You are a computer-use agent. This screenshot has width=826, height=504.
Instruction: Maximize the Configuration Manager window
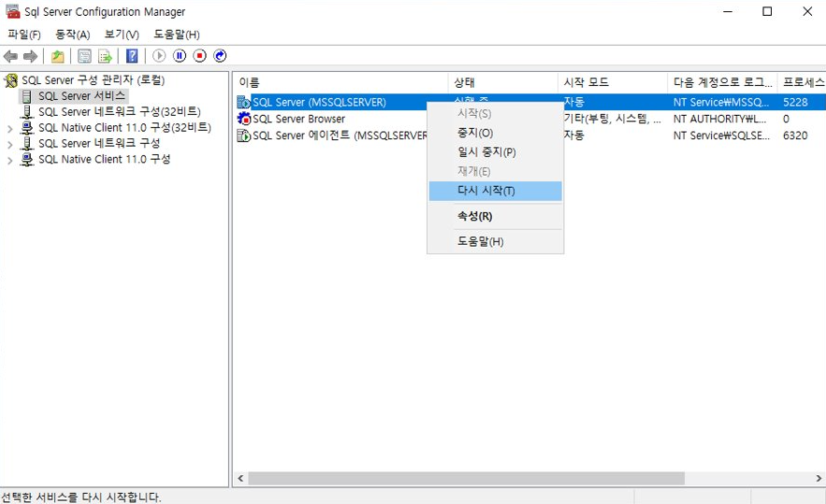coord(767,11)
